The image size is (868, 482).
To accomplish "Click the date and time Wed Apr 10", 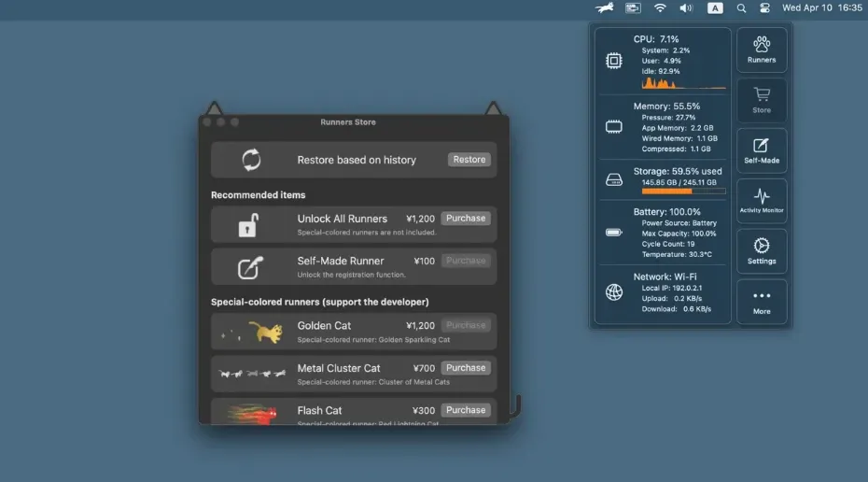I will 822,7.
